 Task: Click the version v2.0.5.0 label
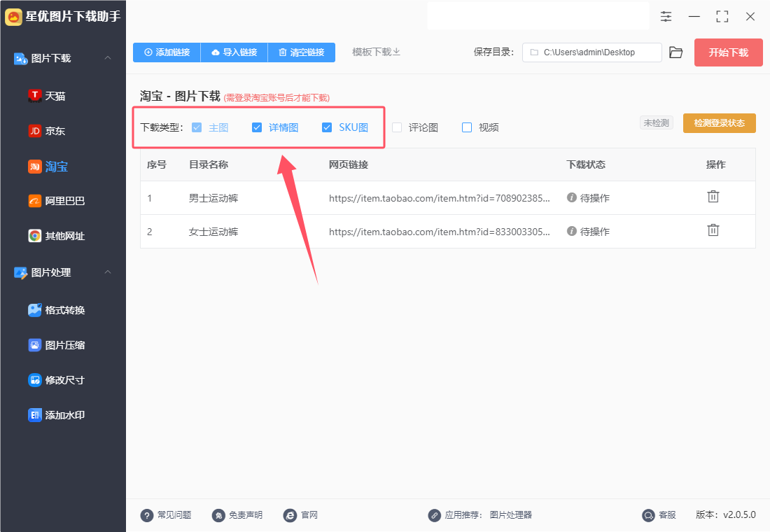(726, 514)
